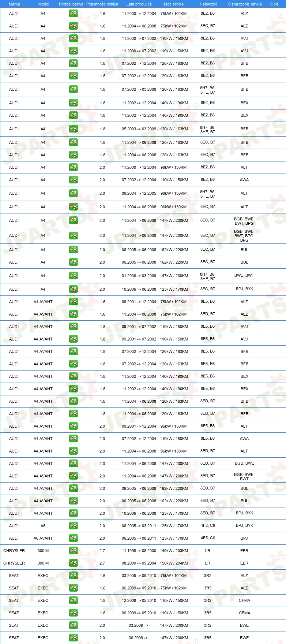
Task: Click fuel icon for Seat Exeo 1.8 3R2
Action: coord(74,600)
